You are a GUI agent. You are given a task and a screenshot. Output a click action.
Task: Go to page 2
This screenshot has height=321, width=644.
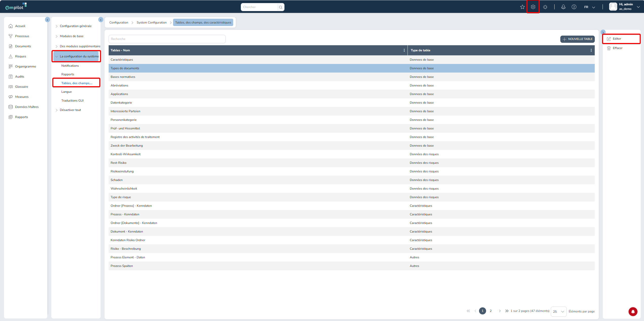click(490, 311)
